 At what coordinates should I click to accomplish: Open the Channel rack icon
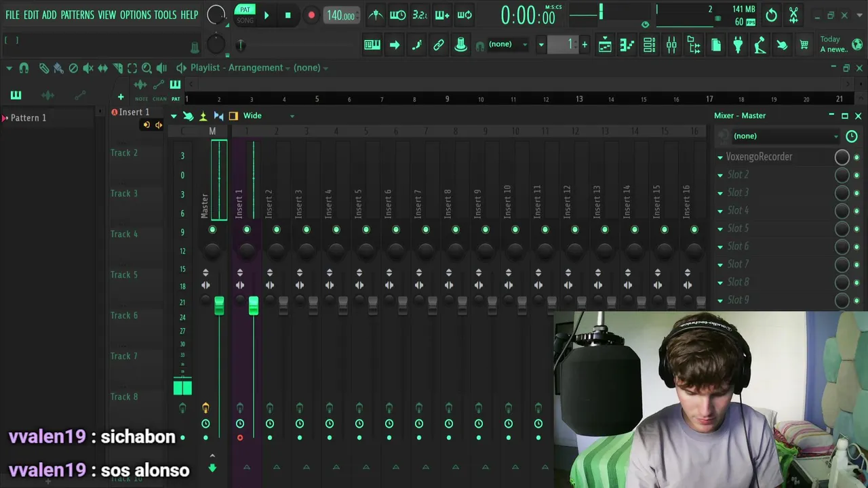pos(650,45)
